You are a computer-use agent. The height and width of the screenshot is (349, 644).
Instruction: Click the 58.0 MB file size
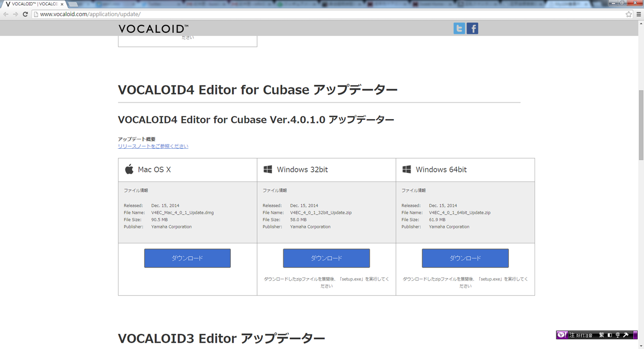point(298,220)
